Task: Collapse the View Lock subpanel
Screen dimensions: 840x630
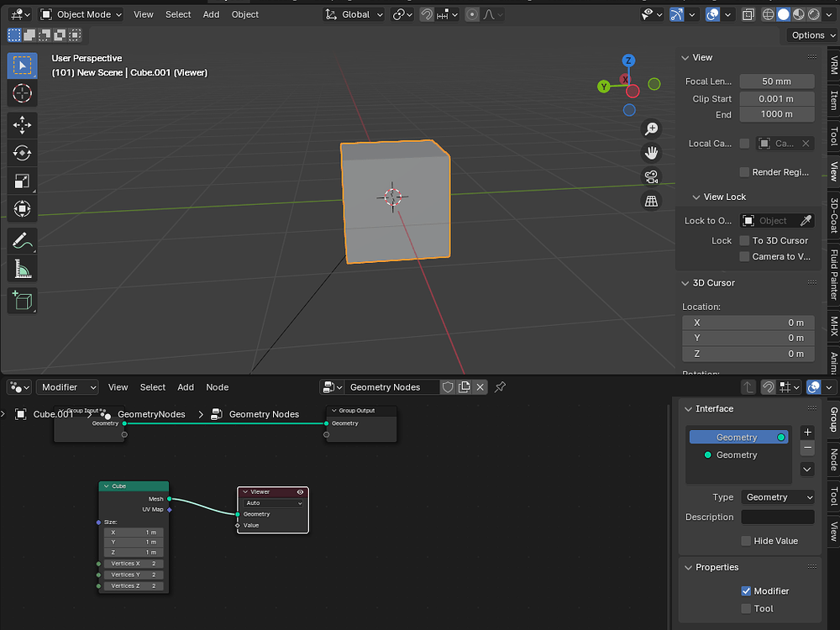Action: [696, 197]
